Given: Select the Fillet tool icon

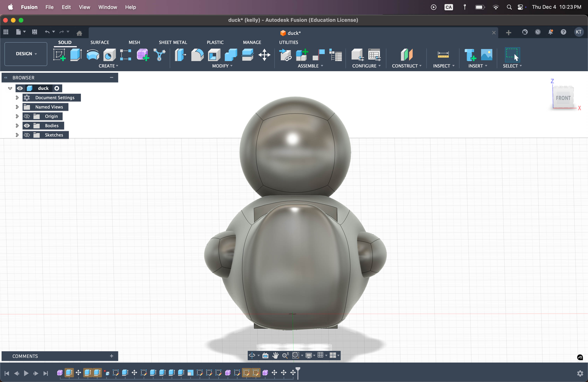Looking at the screenshot, I should (x=197, y=55).
